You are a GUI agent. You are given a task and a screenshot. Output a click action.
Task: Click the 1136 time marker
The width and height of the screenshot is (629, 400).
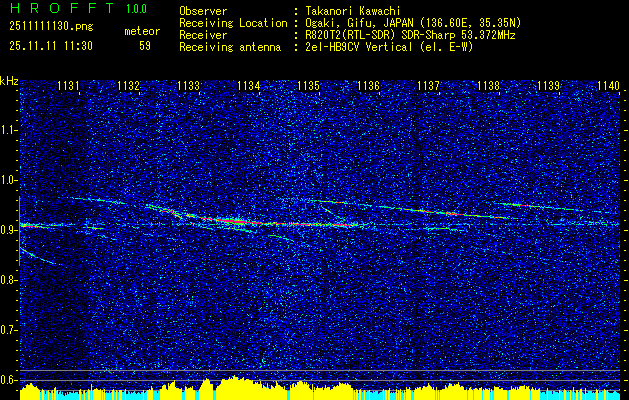[369, 85]
